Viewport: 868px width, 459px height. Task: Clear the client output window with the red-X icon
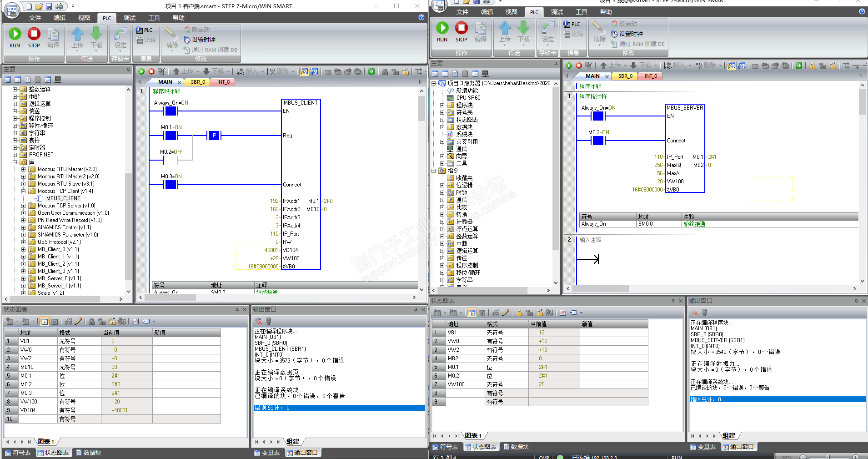pyautogui.click(x=259, y=321)
